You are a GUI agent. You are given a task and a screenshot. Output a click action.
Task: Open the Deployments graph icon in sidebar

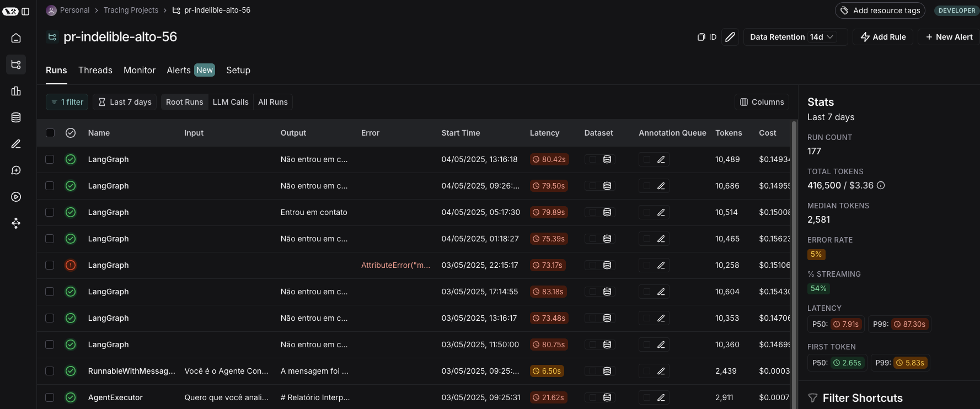click(16, 223)
